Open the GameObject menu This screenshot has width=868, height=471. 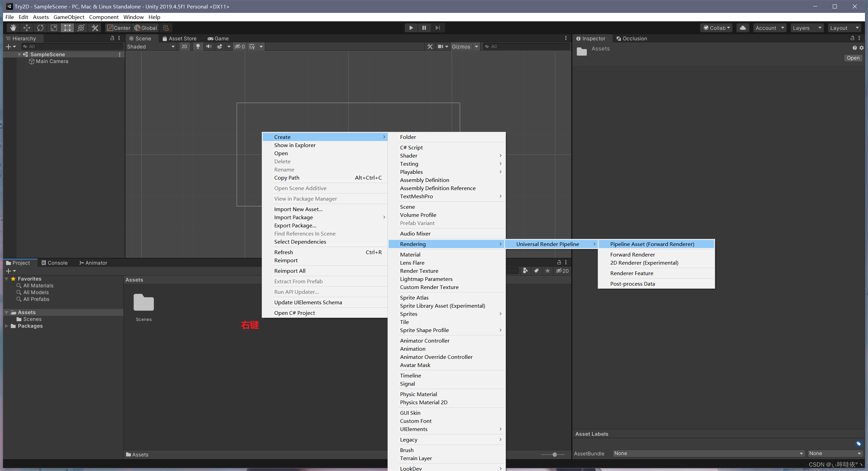[69, 17]
